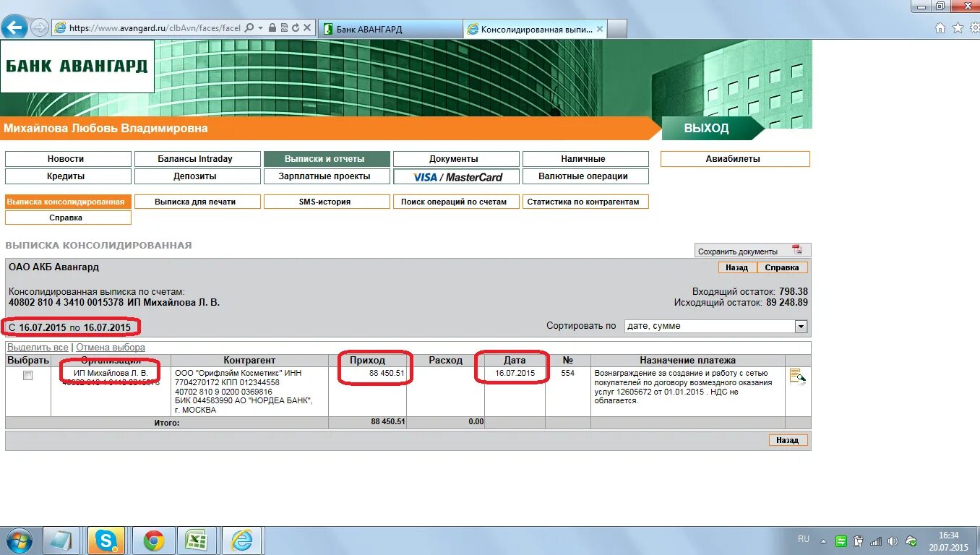Screen dimensions: 980x555
Task: Click the browser Forward arrow button
Action: [39, 28]
